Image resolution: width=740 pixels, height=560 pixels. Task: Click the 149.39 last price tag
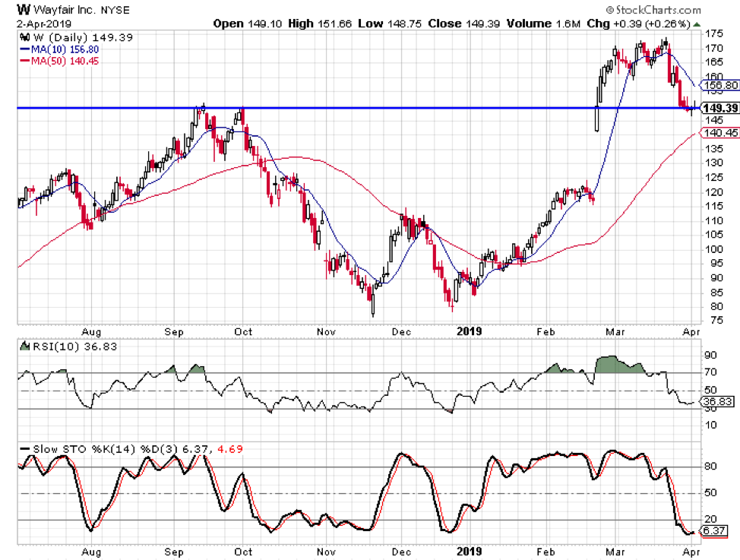click(720, 108)
